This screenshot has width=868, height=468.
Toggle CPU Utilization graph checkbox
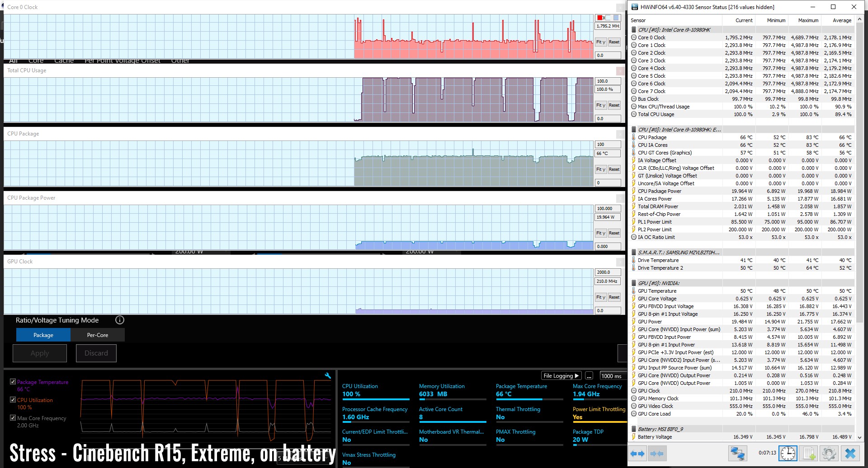click(x=13, y=400)
